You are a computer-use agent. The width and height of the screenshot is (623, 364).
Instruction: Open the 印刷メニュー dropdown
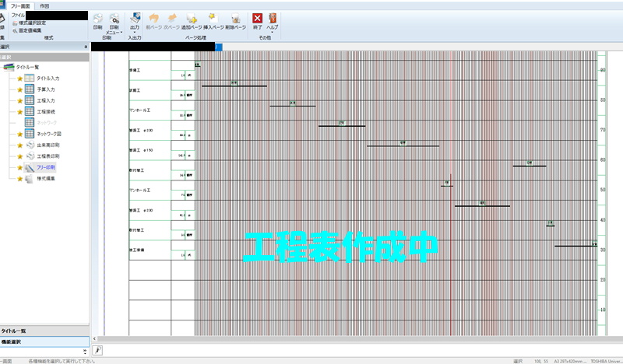(x=114, y=22)
